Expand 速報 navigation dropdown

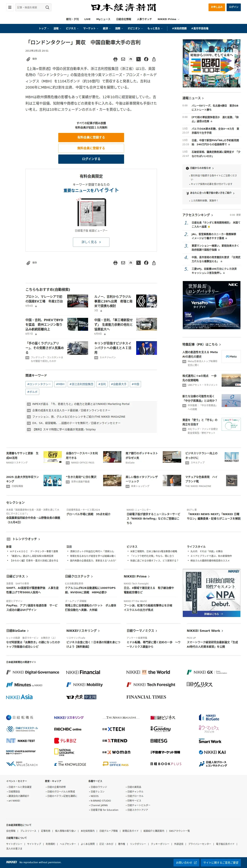click(57, 28)
